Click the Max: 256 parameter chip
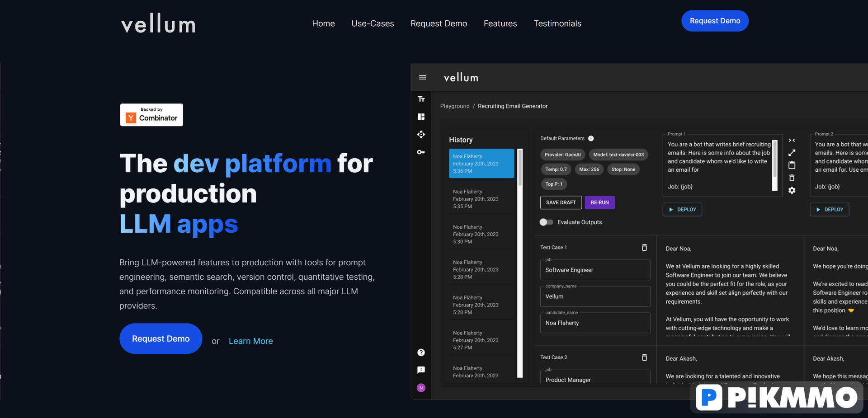 click(x=589, y=169)
